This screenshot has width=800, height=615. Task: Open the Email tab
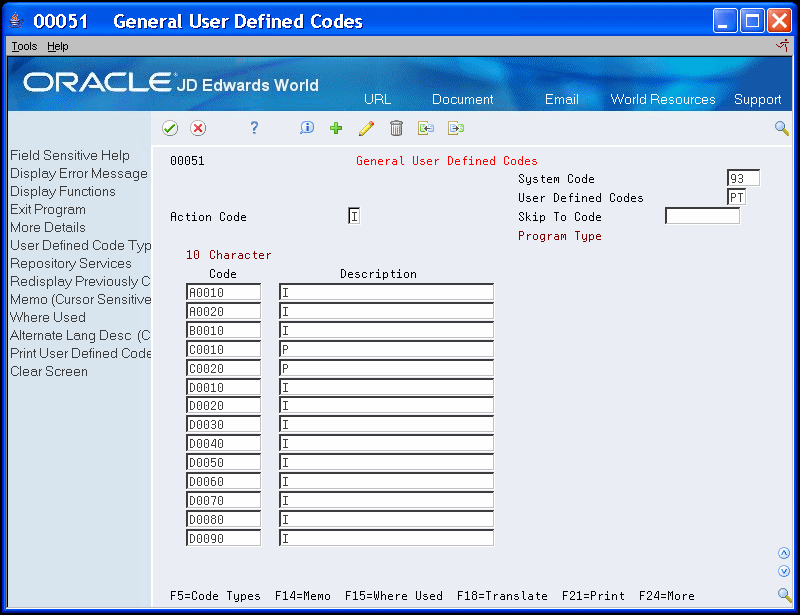tap(561, 99)
